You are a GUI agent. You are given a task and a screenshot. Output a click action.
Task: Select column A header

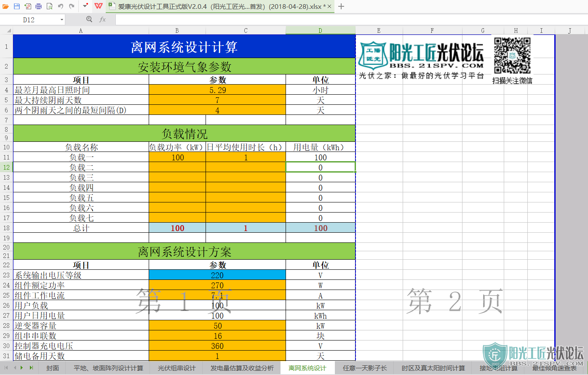pos(81,30)
